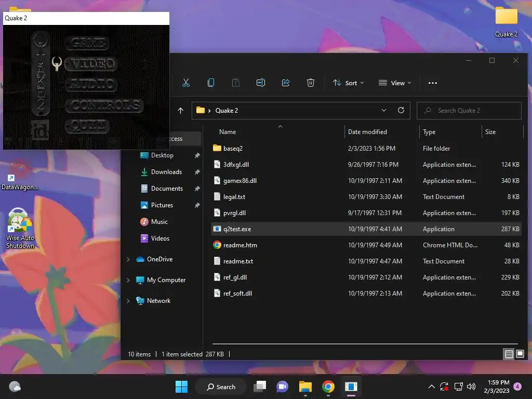Expand the Network tree node
The height and width of the screenshot is (399, 532).
(x=128, y=301)
